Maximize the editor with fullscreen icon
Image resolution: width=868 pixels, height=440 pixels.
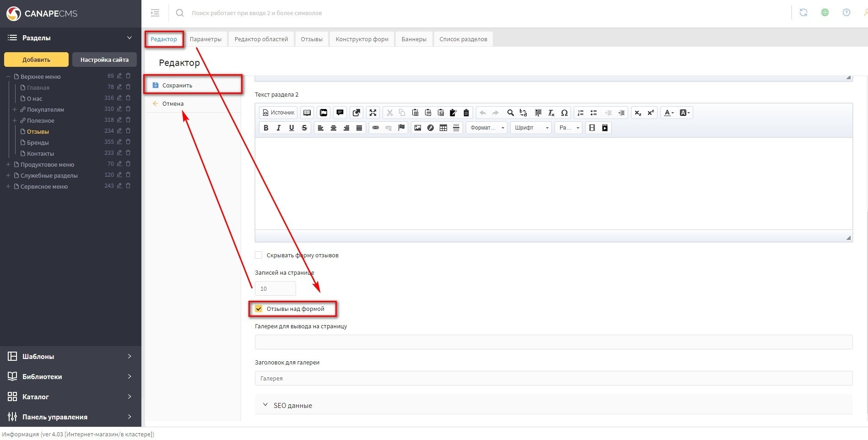pos(373,113)
